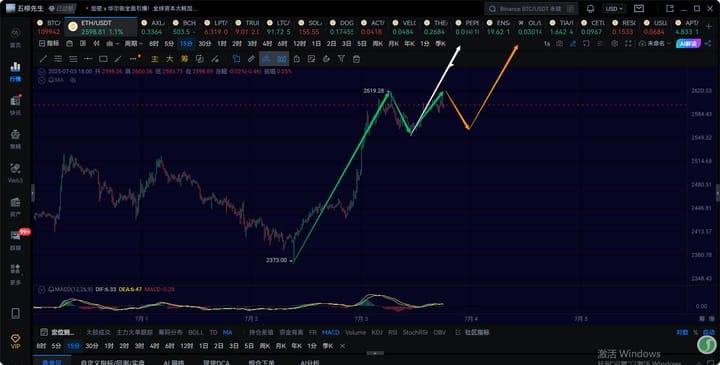This screenshot has width=720, height=365.
Task: Expand the 周期 period dropdown
Action: (134, 44)
